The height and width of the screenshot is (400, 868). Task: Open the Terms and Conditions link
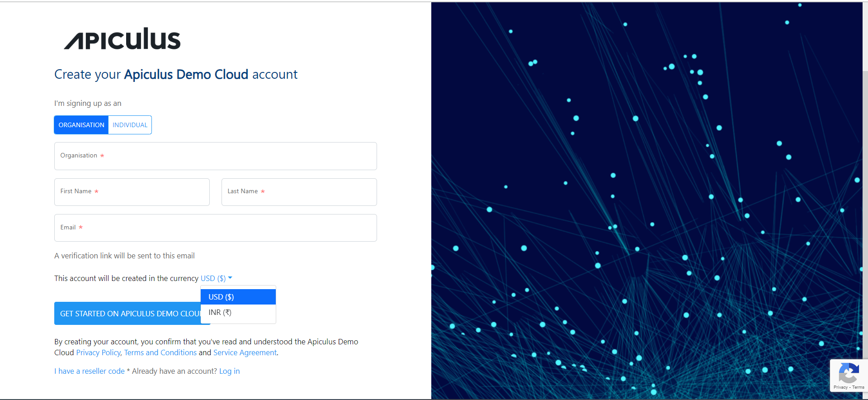pos(160,352)
